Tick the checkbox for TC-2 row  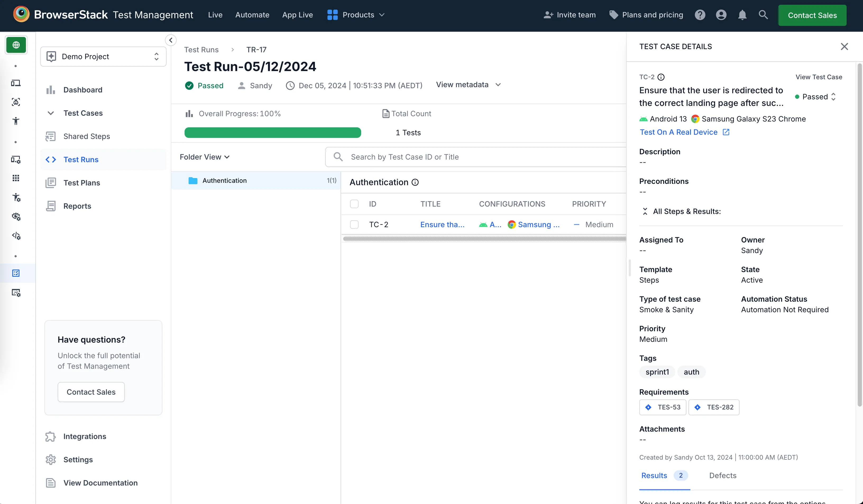click(354, 225)
